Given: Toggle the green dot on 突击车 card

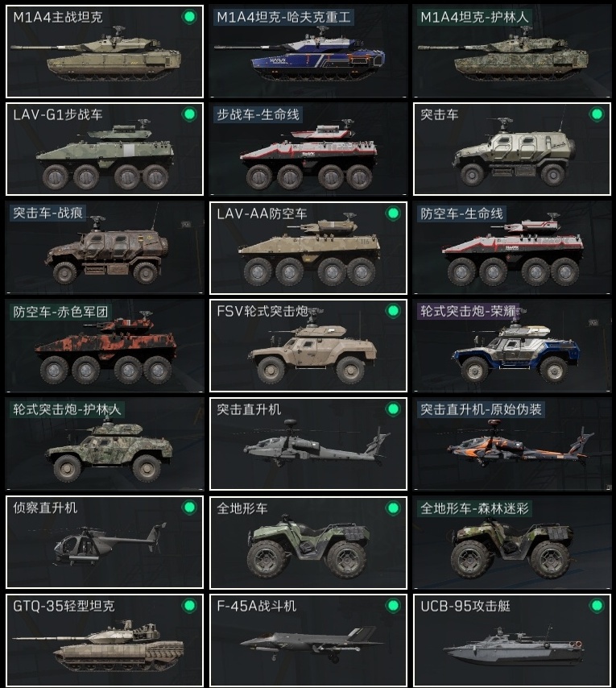Looking at the screenshot, I should [x=597, y=114].
